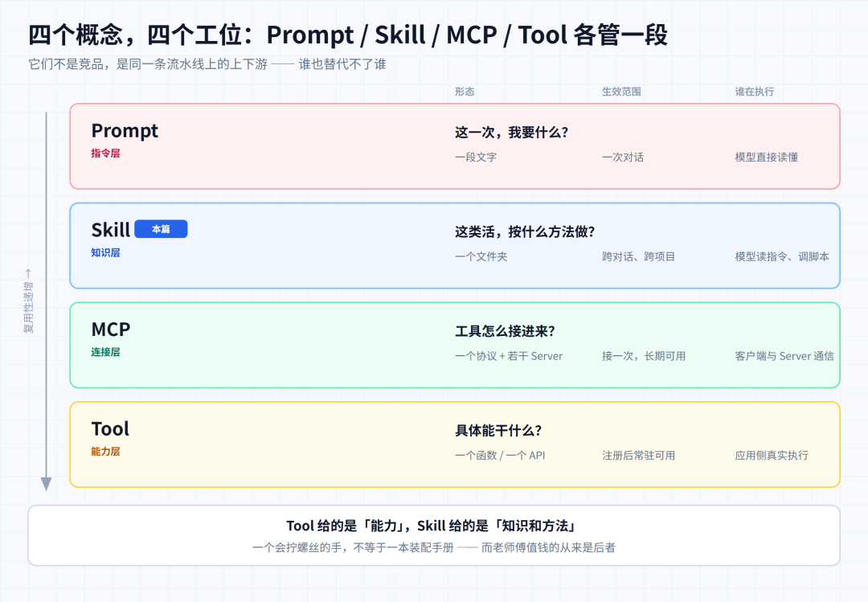Click the vertical 复用性递增 axis label
This screenshot has height=602, width=868.
pos(28,301)
